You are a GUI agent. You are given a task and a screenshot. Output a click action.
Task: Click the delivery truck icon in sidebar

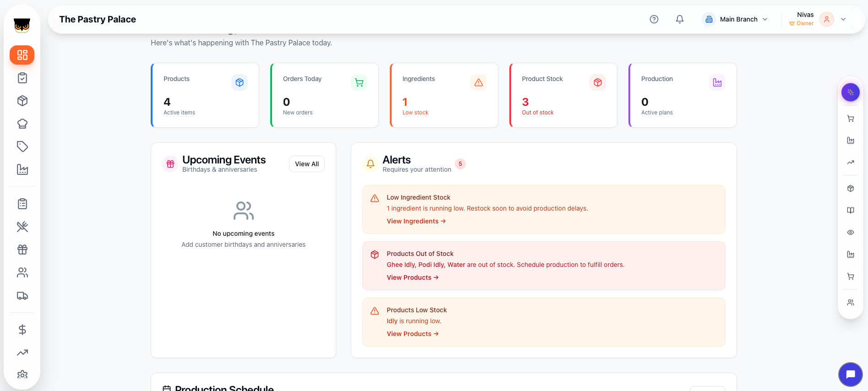click(22, 296)
